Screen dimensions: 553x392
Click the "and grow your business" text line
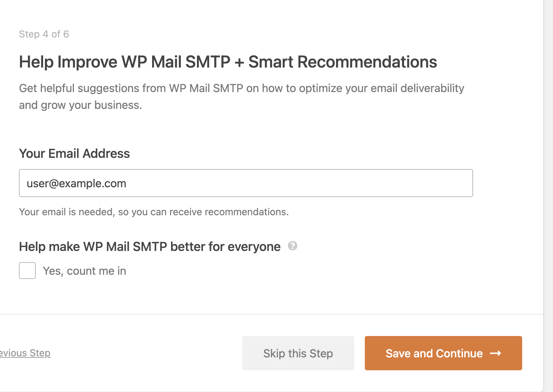80,105
